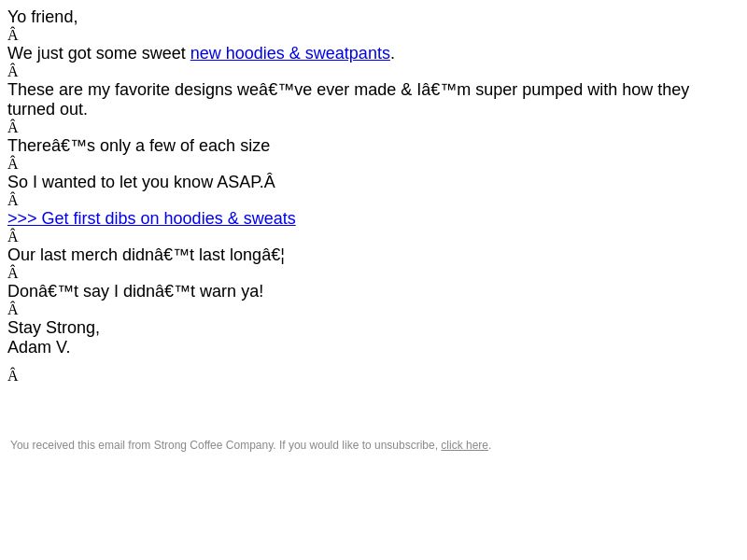Image resolution: width=747 pixels, height=560 pixels.
Task: Click the "We just got some sweet" text
Action: pyautogui.click(x=97, y=53)
